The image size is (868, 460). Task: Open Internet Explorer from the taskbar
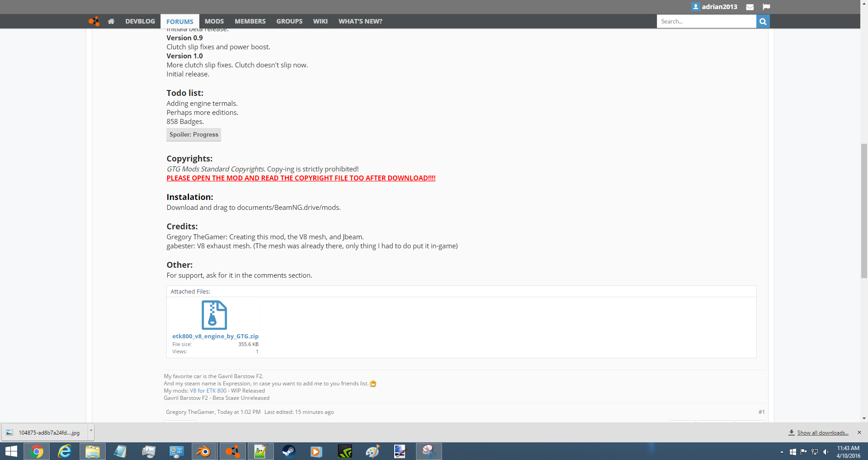click(65, 451)
